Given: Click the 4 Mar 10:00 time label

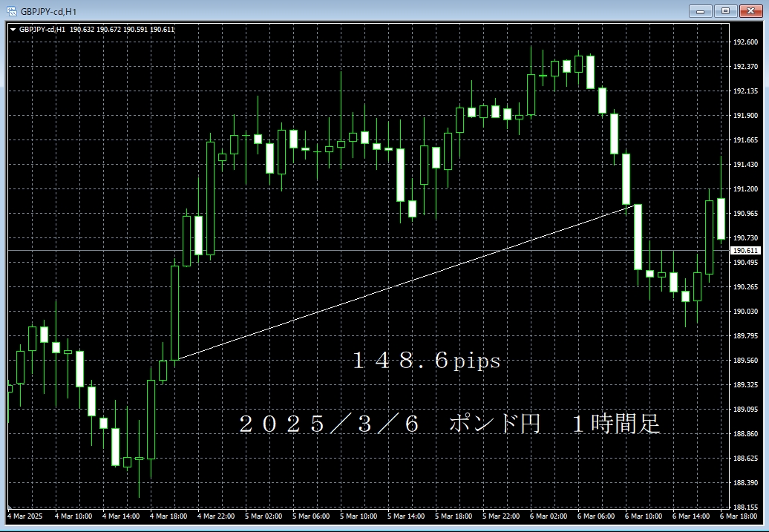Looking at the screenshot, I should [x=73, y=516].
